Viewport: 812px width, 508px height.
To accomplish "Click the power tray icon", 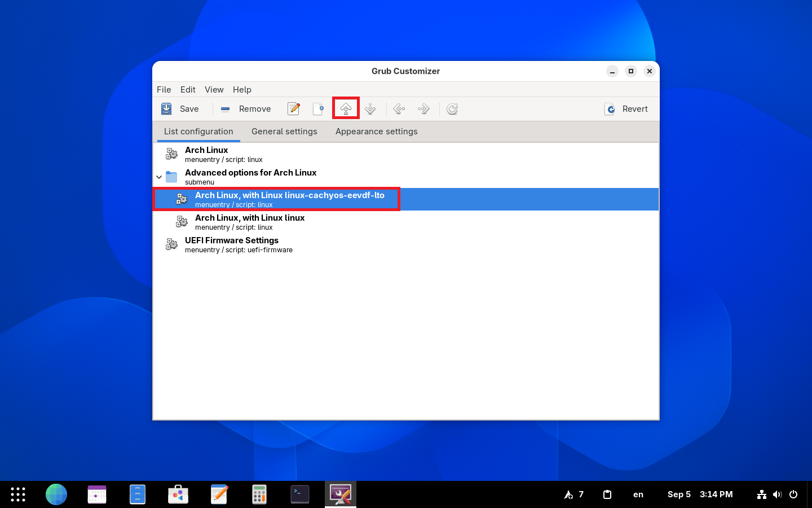I will tap(793, 494).
